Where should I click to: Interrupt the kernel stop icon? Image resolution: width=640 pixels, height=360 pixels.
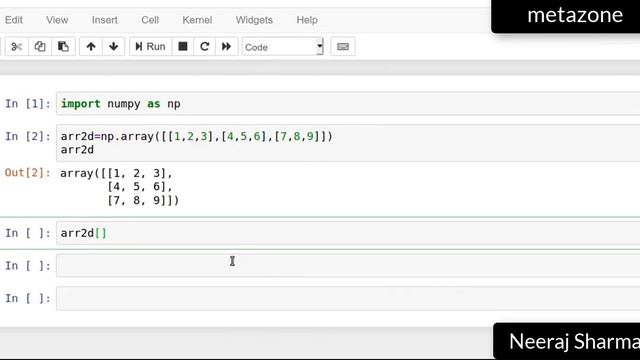[x=183, y=47]
